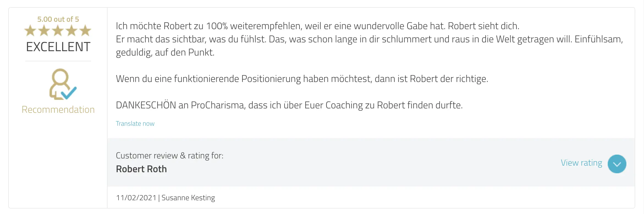Click the second gold rating star

coord(44,31)
